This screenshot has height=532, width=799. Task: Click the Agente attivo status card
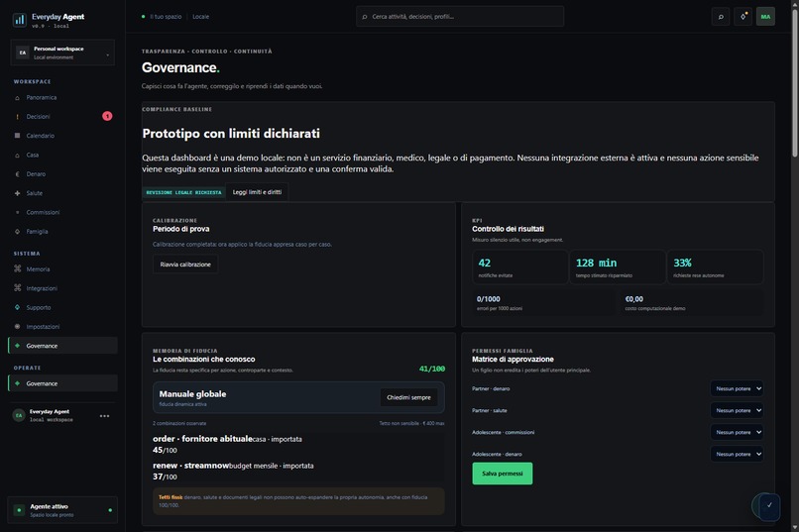coord(62,510)
